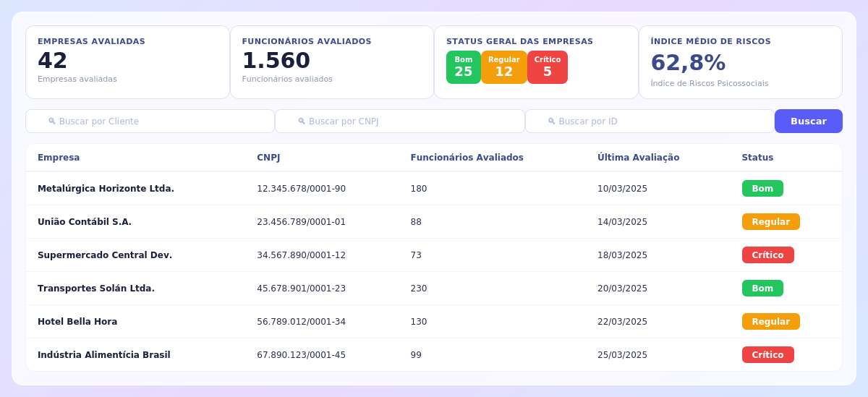This screenshot has height=397, width=868.
Task: Open União Contábil S.A. row
Action: click(x=434, y=222)
